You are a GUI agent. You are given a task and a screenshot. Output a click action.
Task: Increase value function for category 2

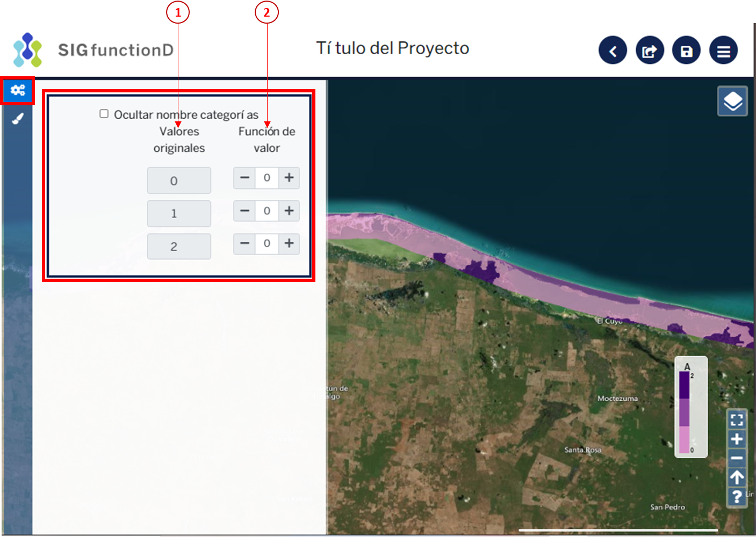[289, 244]
